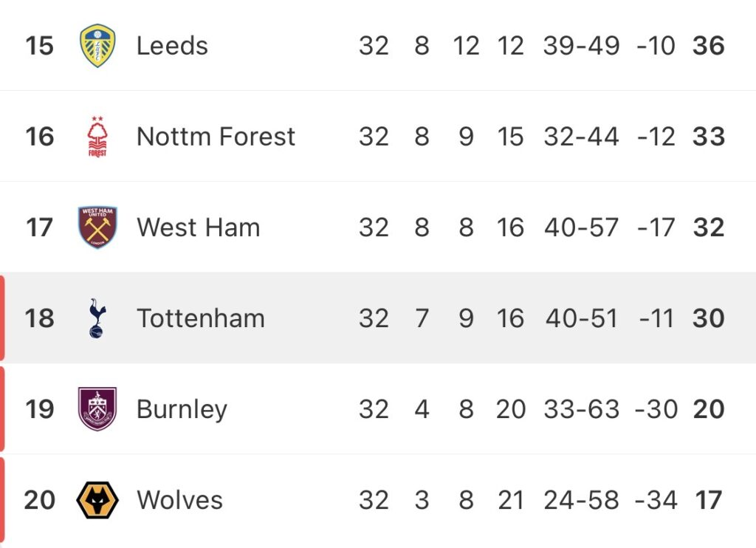Click the Tottenham cockerel logo
756x548 pixels.
coord(97,318)
